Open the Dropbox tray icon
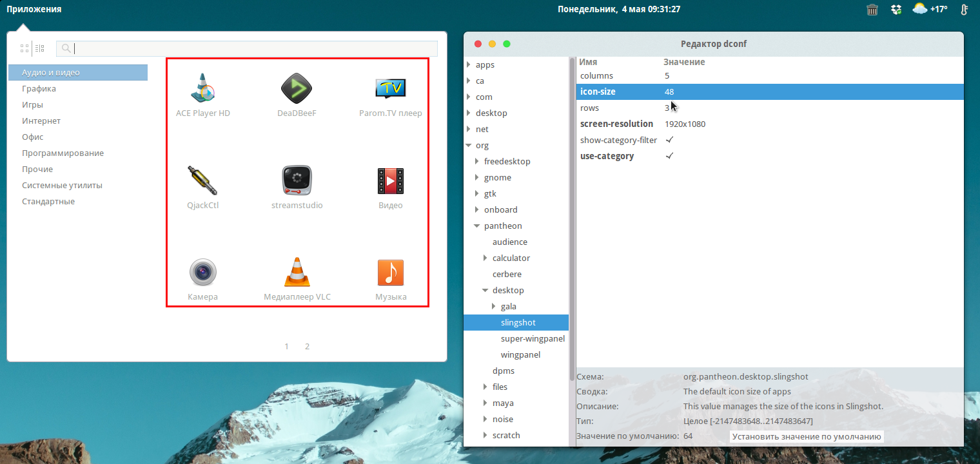This screenshot has height=464, width=980. click(896, 9)
